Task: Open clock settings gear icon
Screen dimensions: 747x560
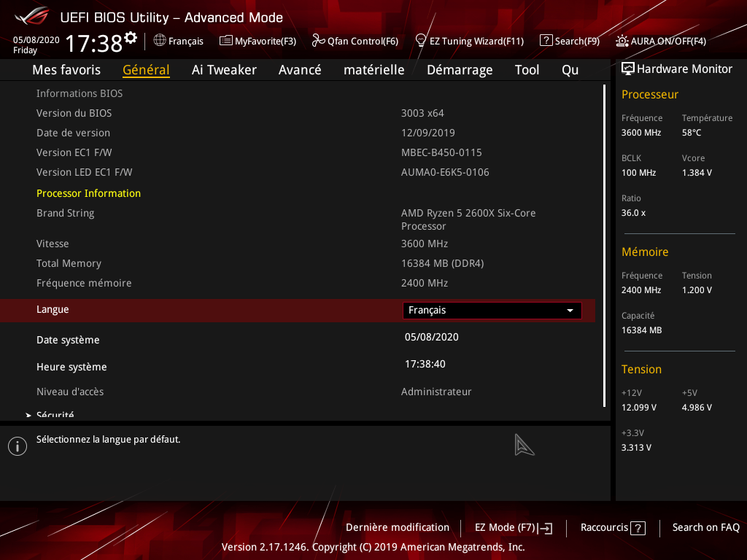Action: click(131, 38)
